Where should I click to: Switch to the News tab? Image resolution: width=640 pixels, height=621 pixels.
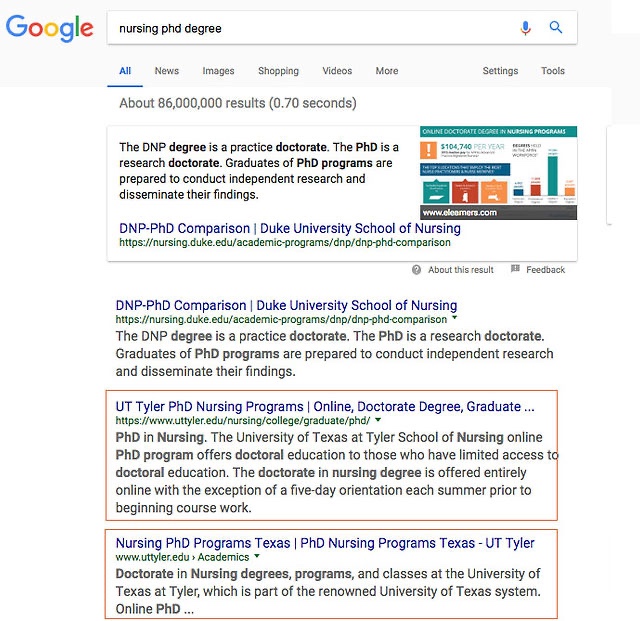166,71
